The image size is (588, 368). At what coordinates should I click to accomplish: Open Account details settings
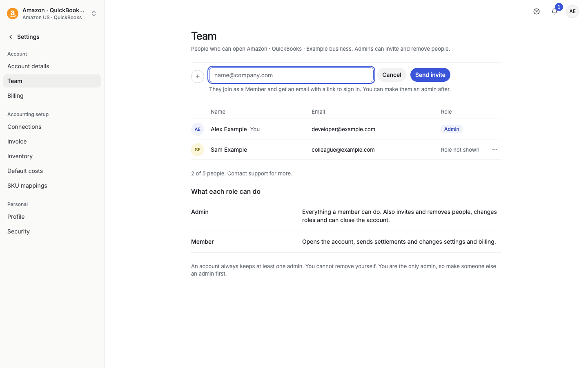(x=52, y=66)
